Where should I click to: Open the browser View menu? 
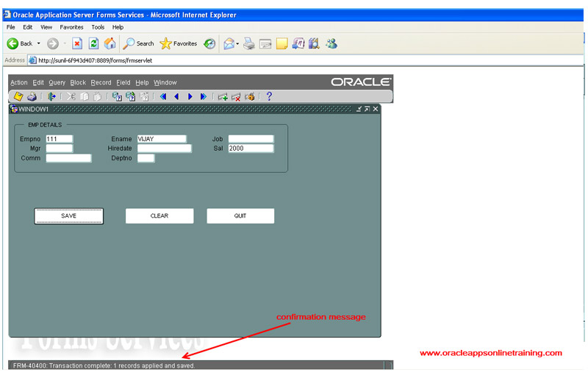[46, 27]
